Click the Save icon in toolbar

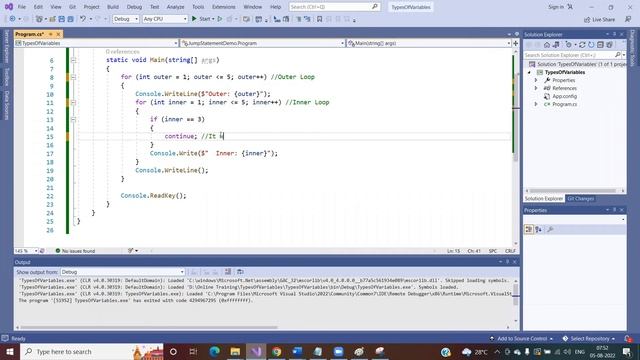[x=61, y=19]
